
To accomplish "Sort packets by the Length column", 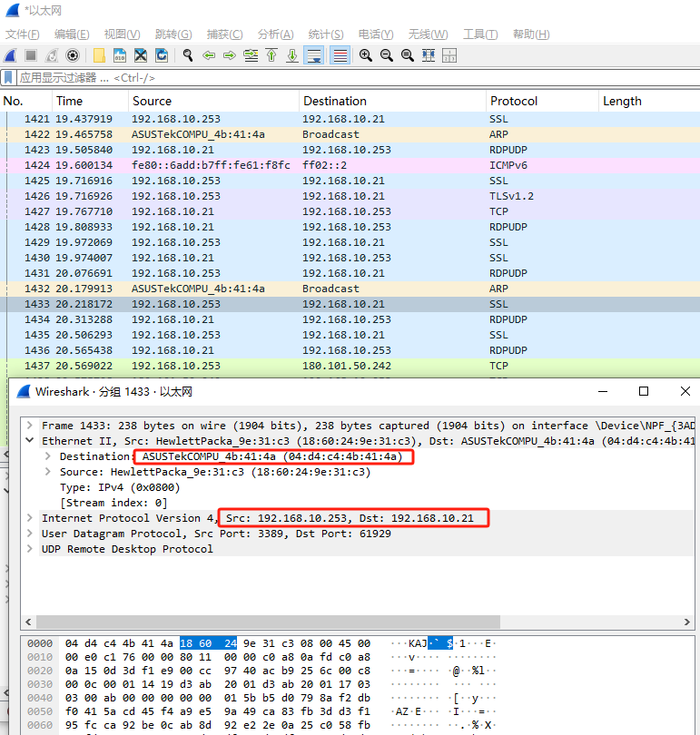I will click(649, 102).
